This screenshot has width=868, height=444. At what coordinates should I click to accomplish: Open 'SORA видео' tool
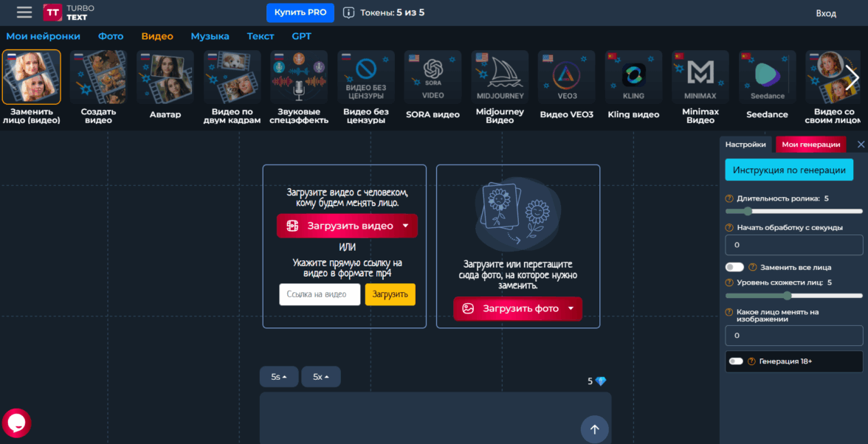click(x=433, y=85)
